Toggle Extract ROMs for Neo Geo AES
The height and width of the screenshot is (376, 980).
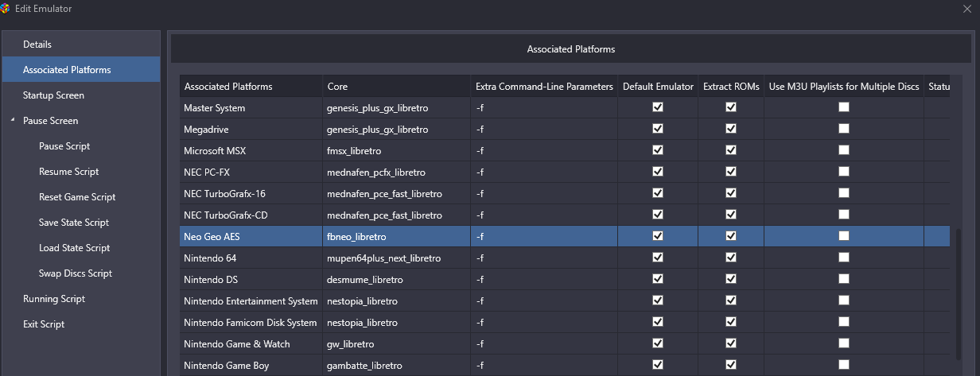point(731,236)
